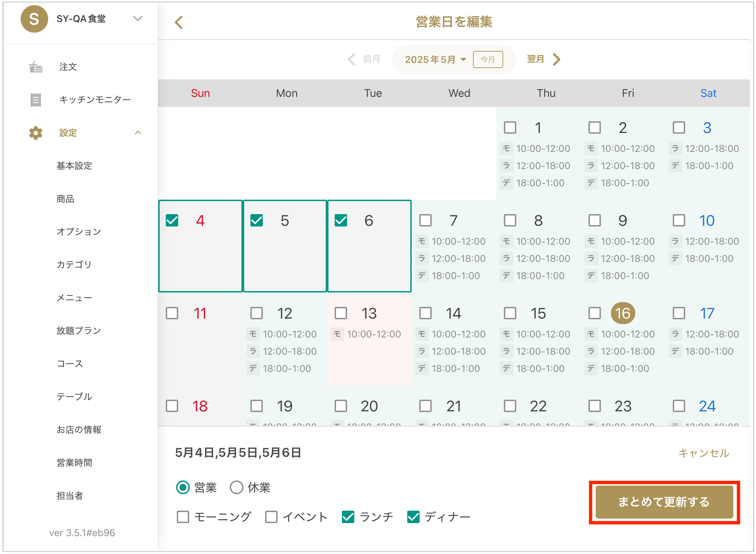
Task: Go to next month with 翌月 arrow
Action: pos(556,59)
